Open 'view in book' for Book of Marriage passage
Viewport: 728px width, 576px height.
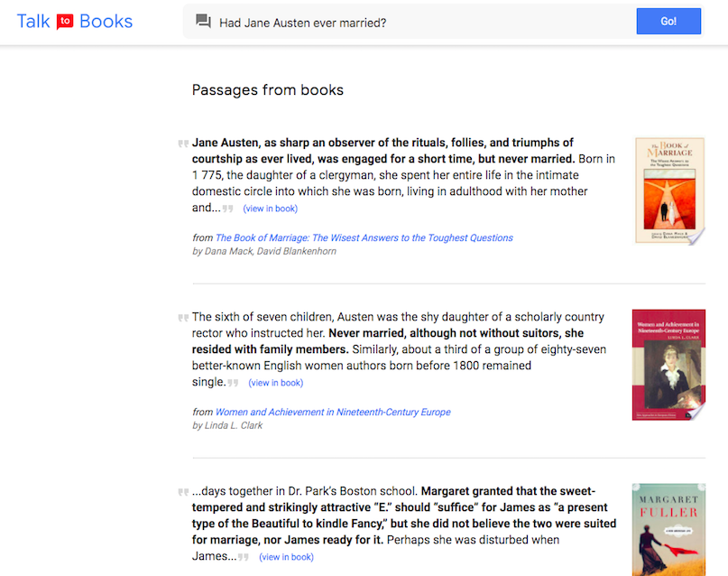(270, 209)
